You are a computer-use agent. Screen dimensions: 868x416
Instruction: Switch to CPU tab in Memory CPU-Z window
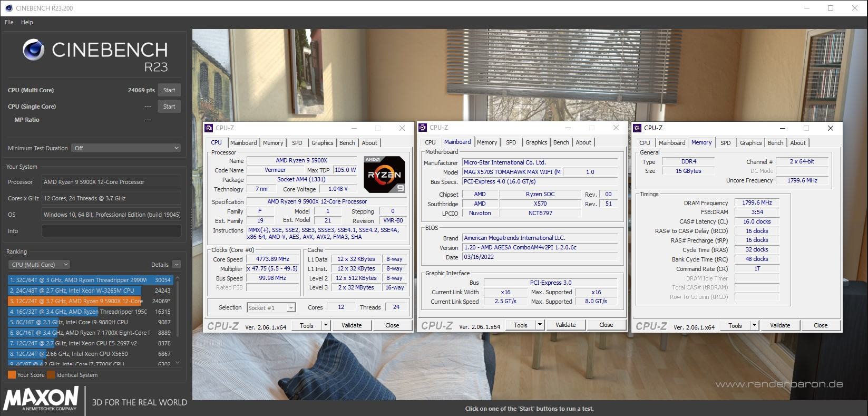[645, 143]
